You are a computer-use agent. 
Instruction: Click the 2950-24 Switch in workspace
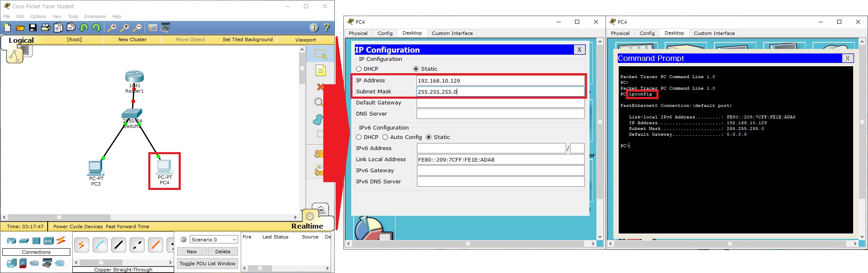pos(132,113)
